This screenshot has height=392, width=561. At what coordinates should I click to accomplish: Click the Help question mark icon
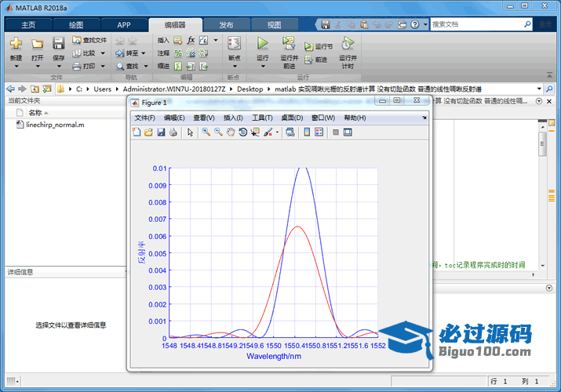click(414, 24)
